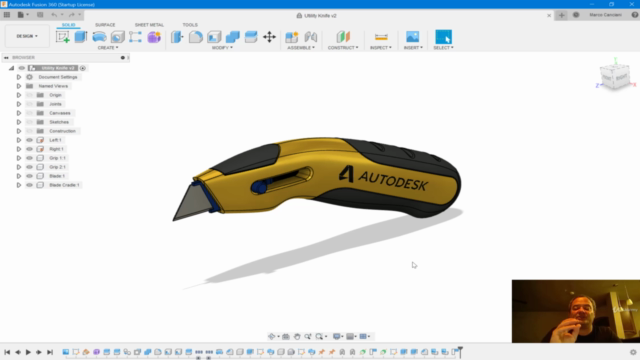Expand the Construction folder
The height and width of the screenshot is (360, 640).
point(19,131)
